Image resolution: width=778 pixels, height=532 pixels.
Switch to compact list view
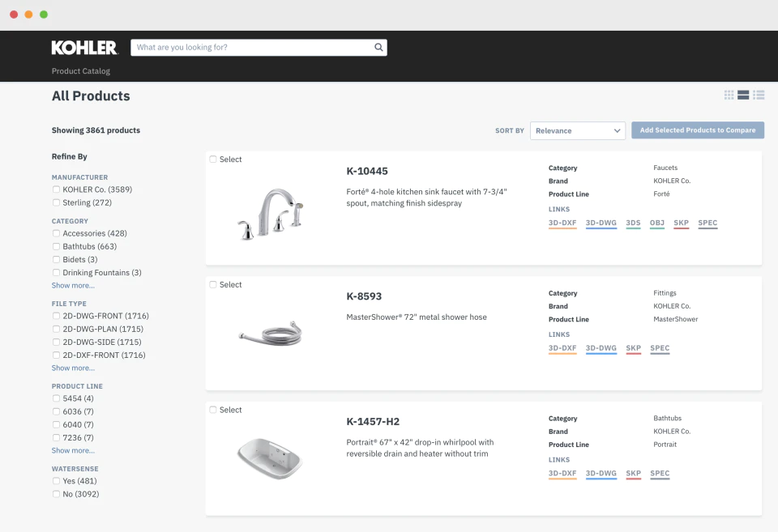(759, 95)
